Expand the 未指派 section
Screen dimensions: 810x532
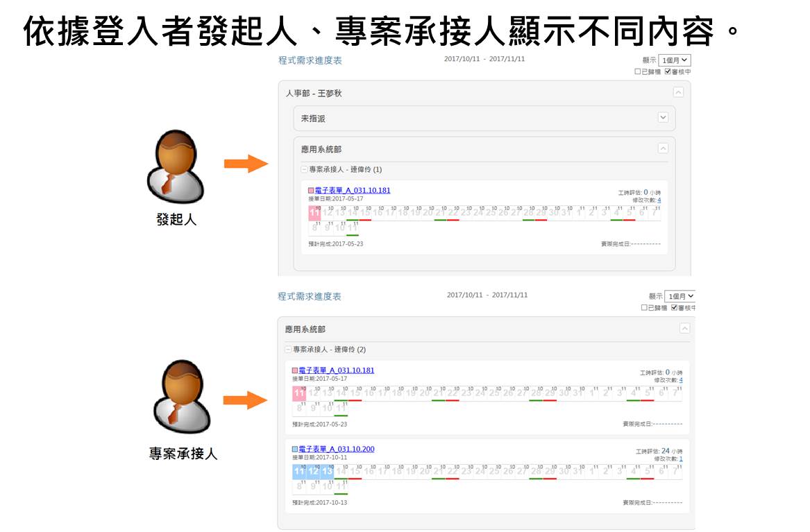point(663,118)
